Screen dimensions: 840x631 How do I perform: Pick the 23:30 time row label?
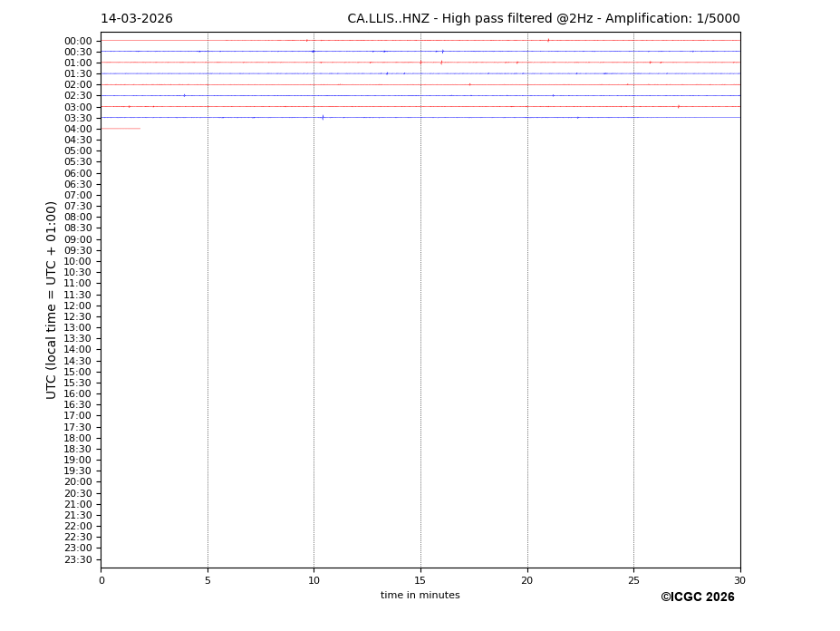point(78,559)
